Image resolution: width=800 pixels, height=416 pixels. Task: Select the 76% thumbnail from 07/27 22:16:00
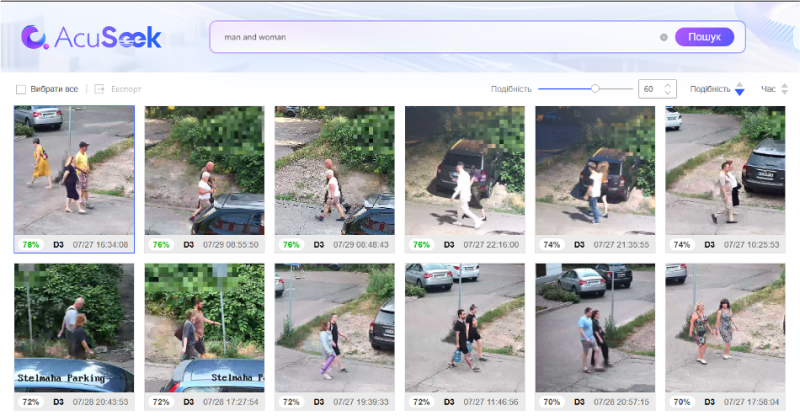[464, 171]
